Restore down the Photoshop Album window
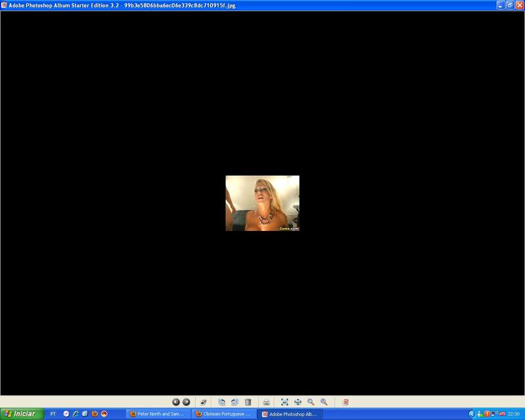The width and height of the screenshot is (525, 420). [510, 5]
